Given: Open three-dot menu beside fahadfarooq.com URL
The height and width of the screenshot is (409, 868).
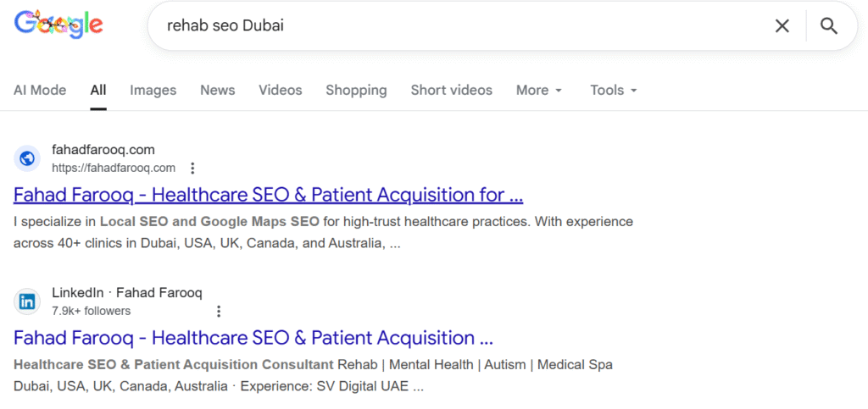Looking at the screenshot, I should coord(192,168).
